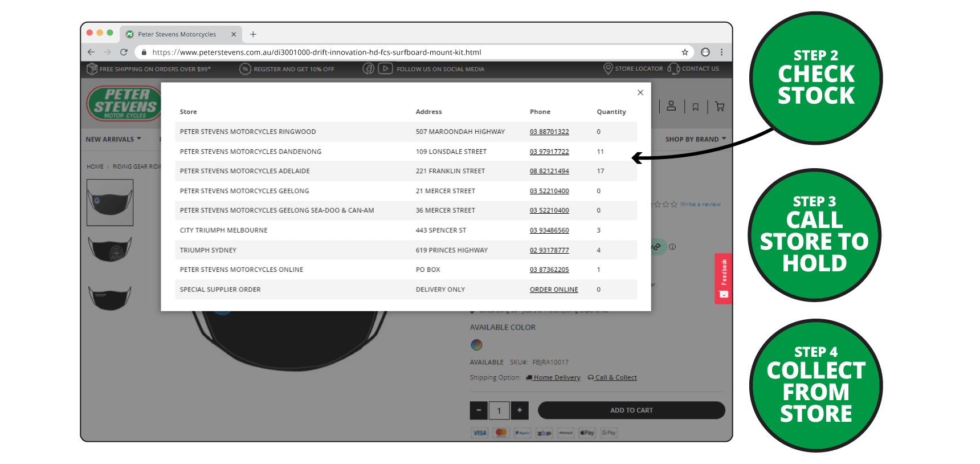Open Feedback side tab
Viewport: 980px width, 464px height.
pos(724,278)
